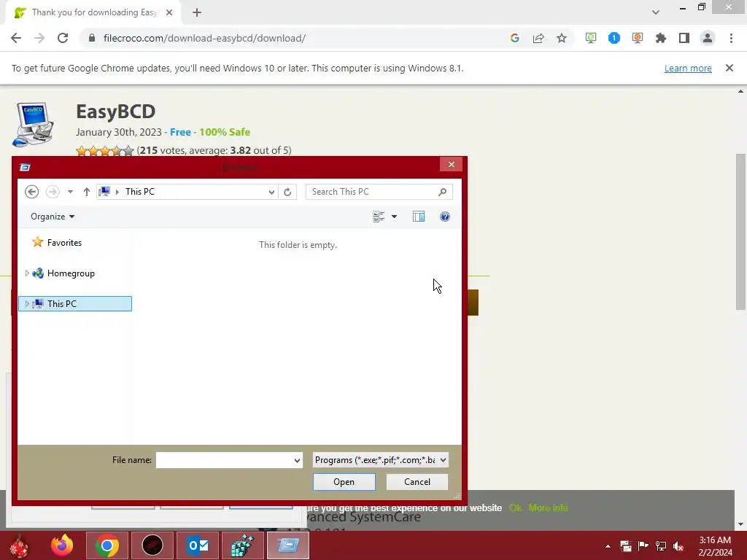This screenshot has height=560, width=747.
Task: Open the Organize menu
Action: tap(53, 217)
